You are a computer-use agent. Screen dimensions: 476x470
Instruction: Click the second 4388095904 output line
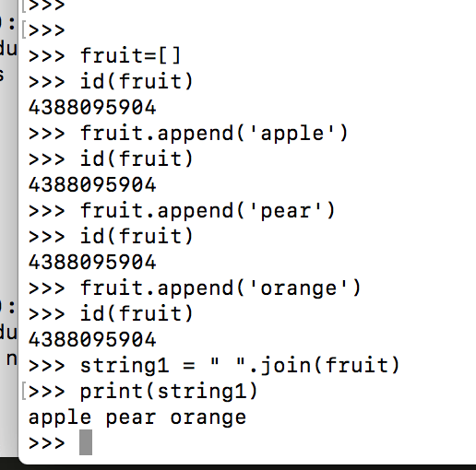point(92,185)
